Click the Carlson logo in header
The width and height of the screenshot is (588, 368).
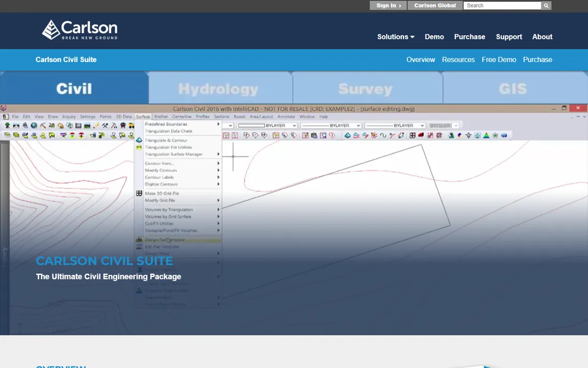[x=80, y=29]
